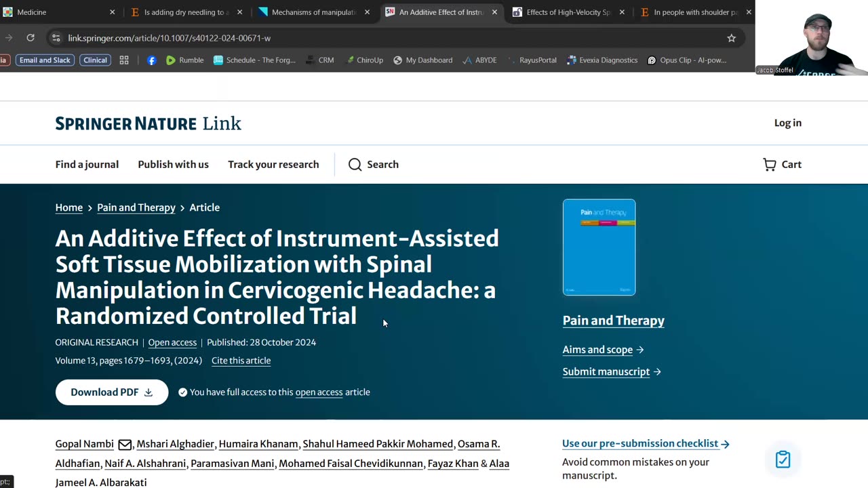Close the 'Effects of High-Velocity' tab

[x=622, y=12]
